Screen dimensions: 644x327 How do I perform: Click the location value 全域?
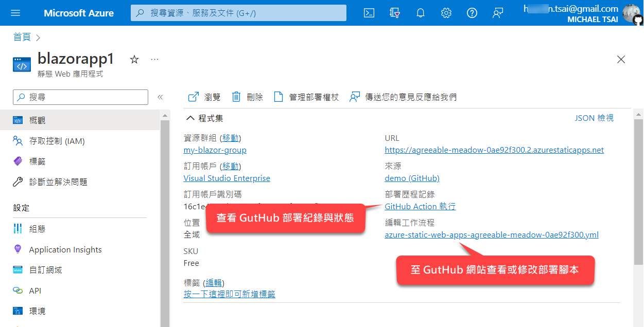coord(192,234)
